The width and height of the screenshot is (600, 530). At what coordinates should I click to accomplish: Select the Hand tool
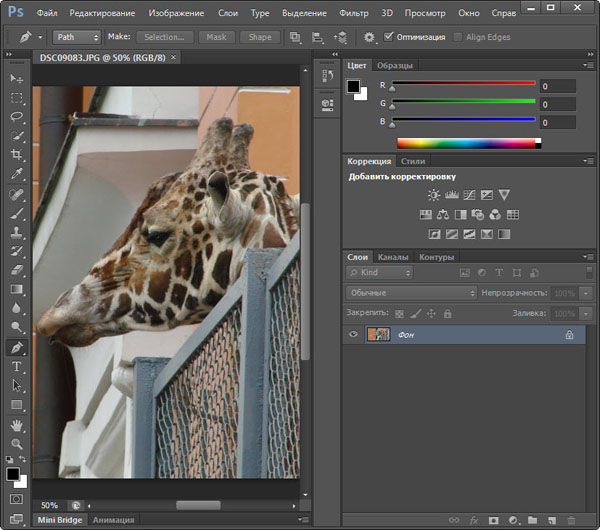tap(16, 424)
